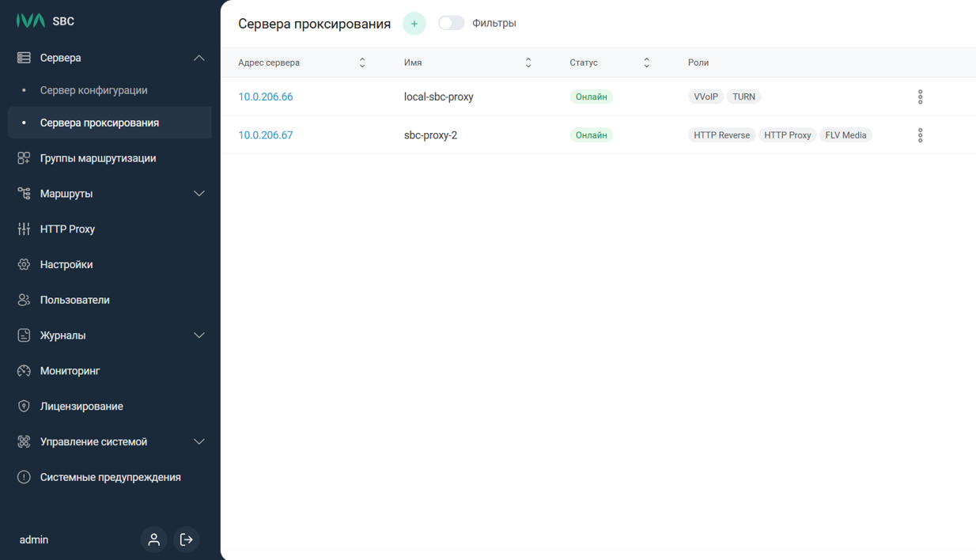Click the Настройки gear icon

click(24, 265)
